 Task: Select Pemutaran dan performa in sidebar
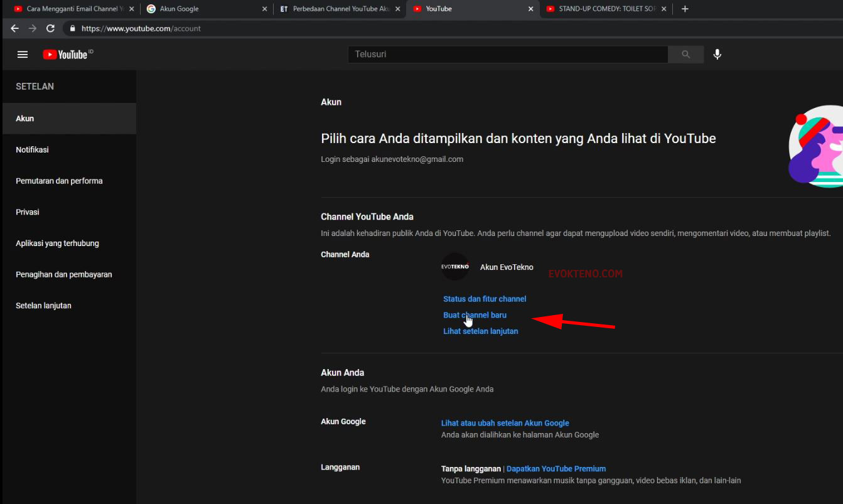click(59, 181)
